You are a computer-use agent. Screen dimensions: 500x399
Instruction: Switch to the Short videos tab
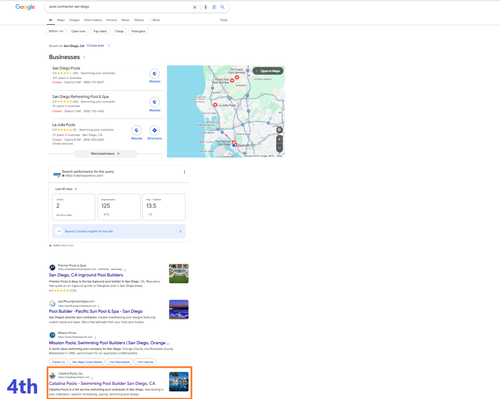coord(93,20)
